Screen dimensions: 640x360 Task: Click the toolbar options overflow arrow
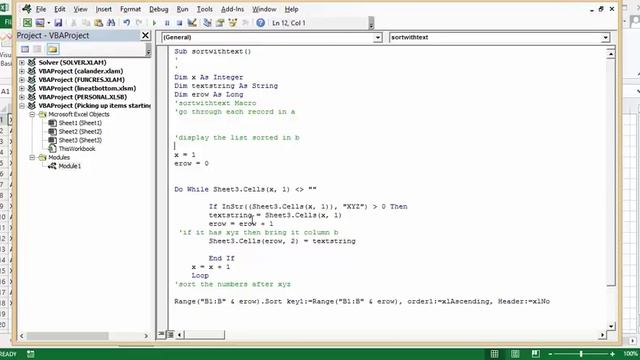[371, 23]
